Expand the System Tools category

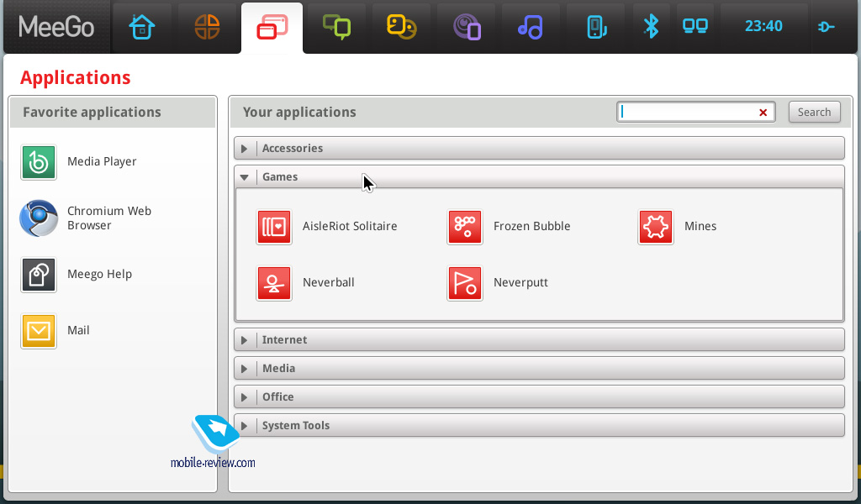539,425
